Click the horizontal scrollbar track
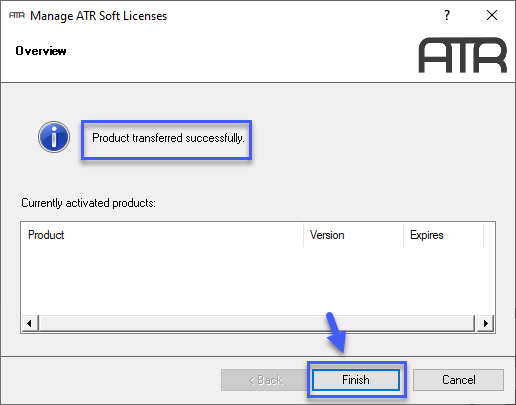 click(x=257, y=323)
